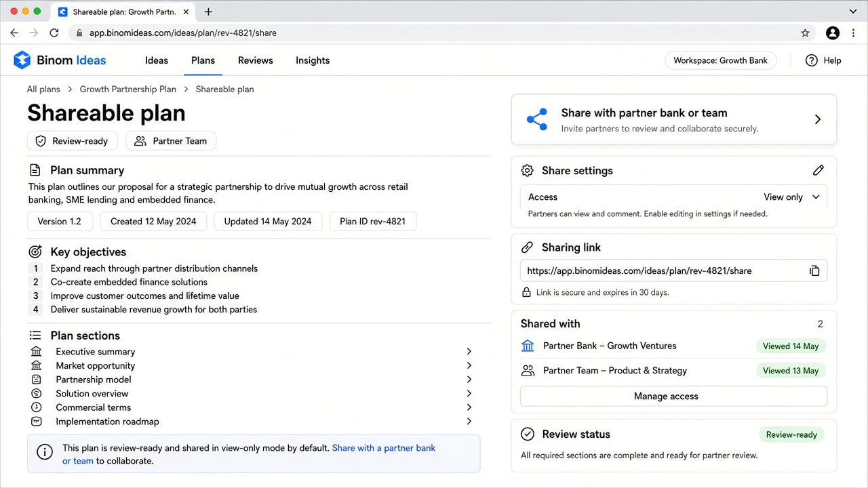Click the Manage access button
The image size is (868, 488).
coord(674,396)
